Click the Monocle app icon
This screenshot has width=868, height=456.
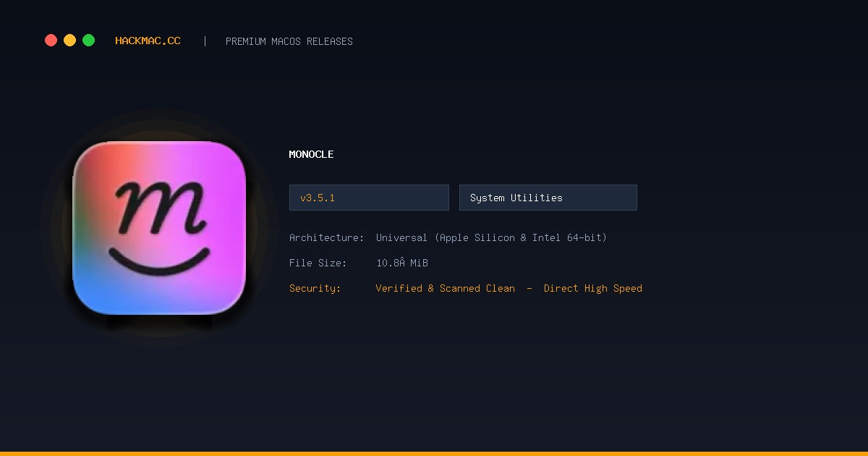159,228
